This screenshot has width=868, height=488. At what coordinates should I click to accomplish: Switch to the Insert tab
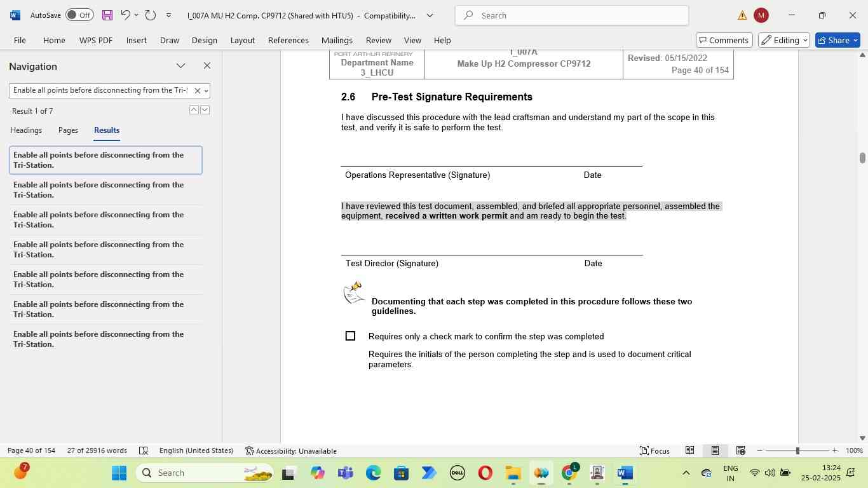[136, 40]
